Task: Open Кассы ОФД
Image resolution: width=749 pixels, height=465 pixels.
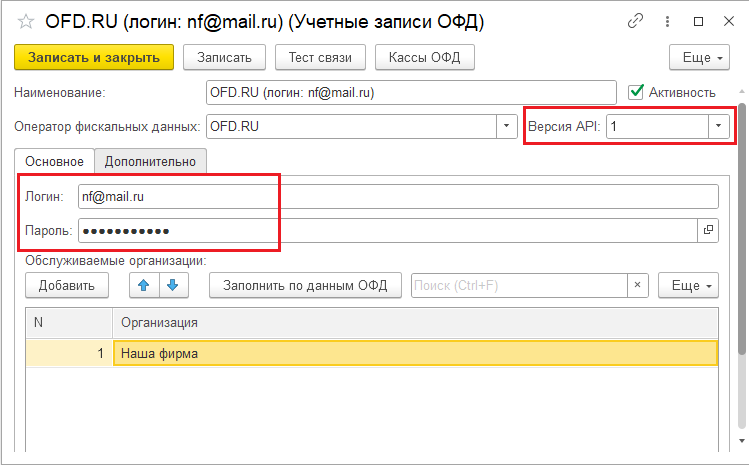Action: (x=424, y=57)
